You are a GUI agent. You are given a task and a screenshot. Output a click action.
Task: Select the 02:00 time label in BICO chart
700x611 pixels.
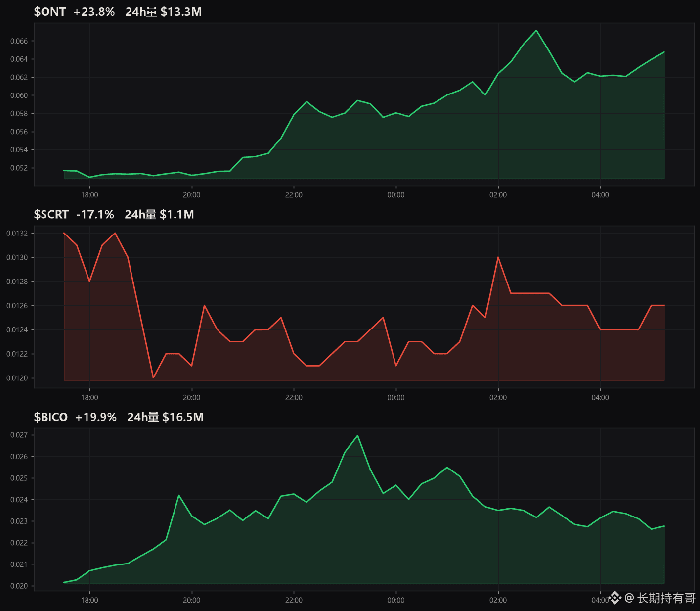click(498, 600)
